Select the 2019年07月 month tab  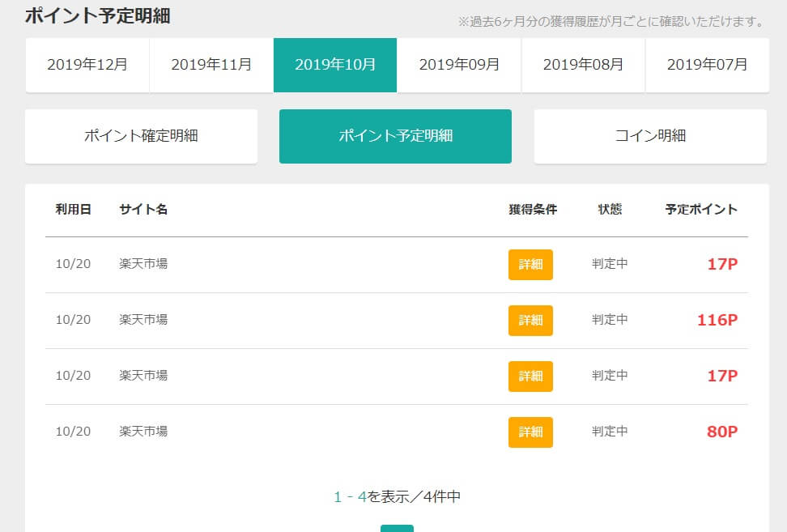(x=707, y=65)
